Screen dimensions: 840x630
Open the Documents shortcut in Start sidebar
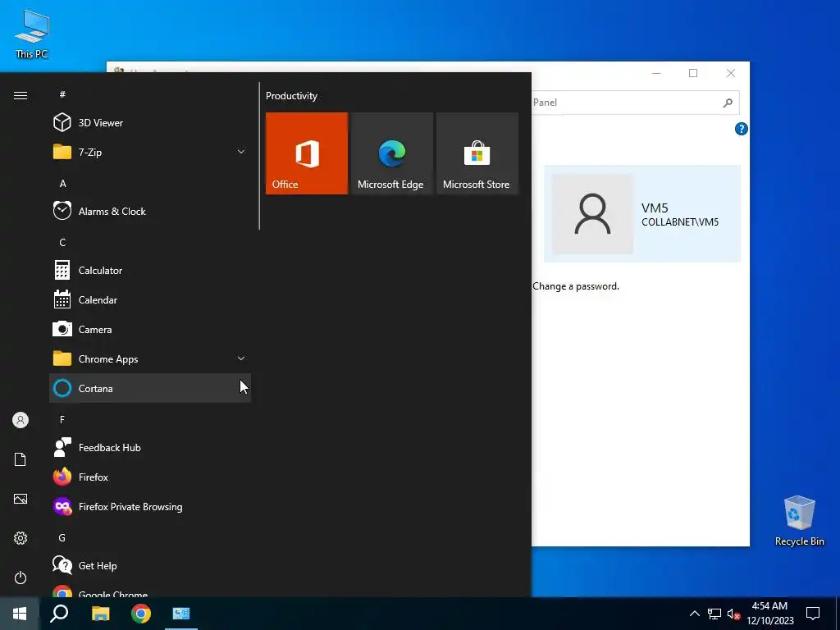click(21, 459)
